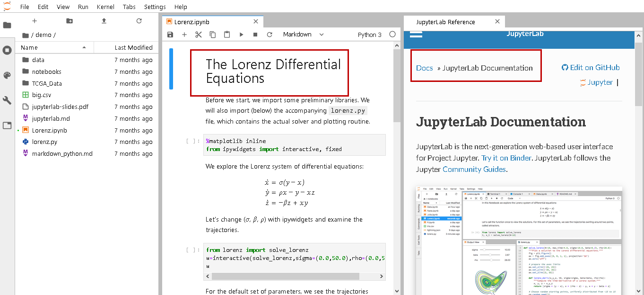Close the JupyterLab Reference tab
644x295 pixels.
pos(497,22)
